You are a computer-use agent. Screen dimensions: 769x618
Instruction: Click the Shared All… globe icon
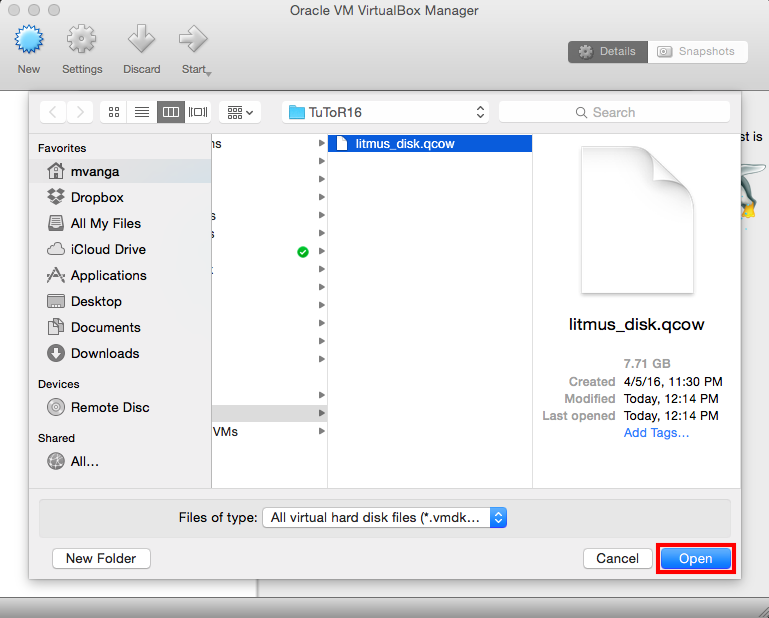tap(56, 461)
